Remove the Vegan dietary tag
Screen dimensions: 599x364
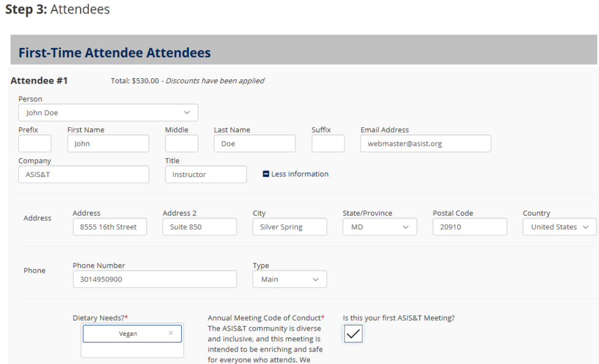click(x=171, y=333)
